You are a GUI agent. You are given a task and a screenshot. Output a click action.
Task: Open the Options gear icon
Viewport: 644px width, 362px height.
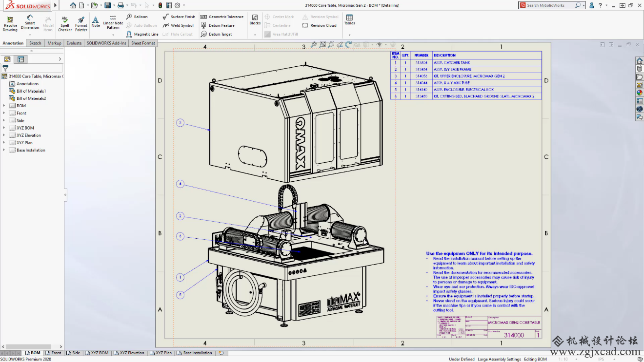point(178,5)
